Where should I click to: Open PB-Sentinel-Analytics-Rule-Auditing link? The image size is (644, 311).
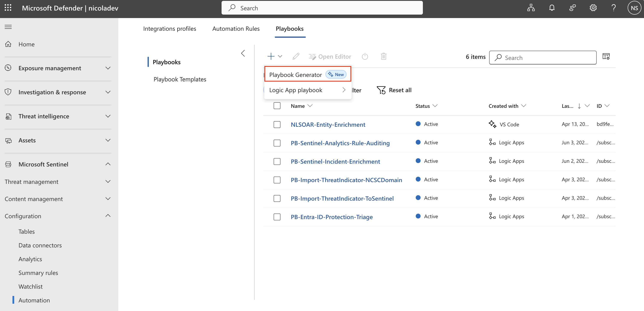tap(340, 143)
